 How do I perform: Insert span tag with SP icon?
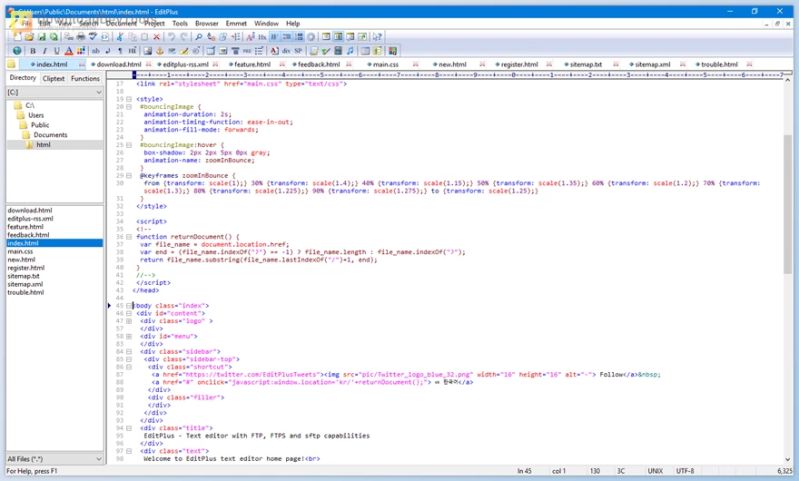(298, 50)
